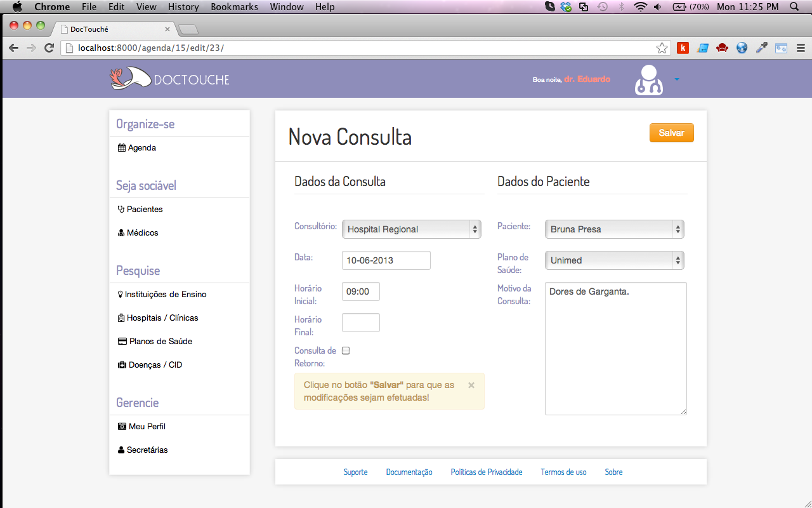Click the Horário Inicial field with 09:00
The width and height of the screenshot is (812, 508).
tap(361, 291)
